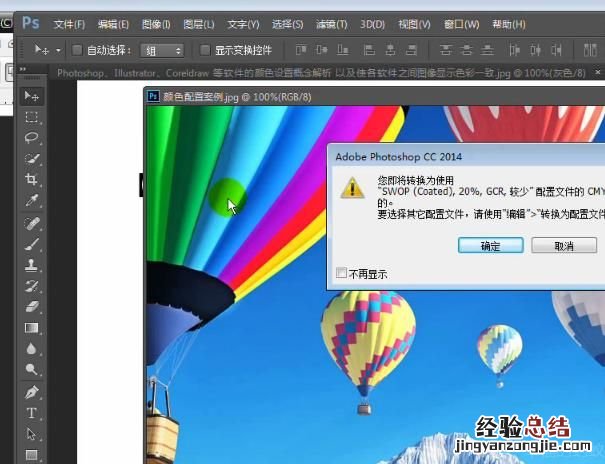The height and width of the screenshot is (464, 605).
Task: Select the Gradient tool
Action: coord(32,327)
